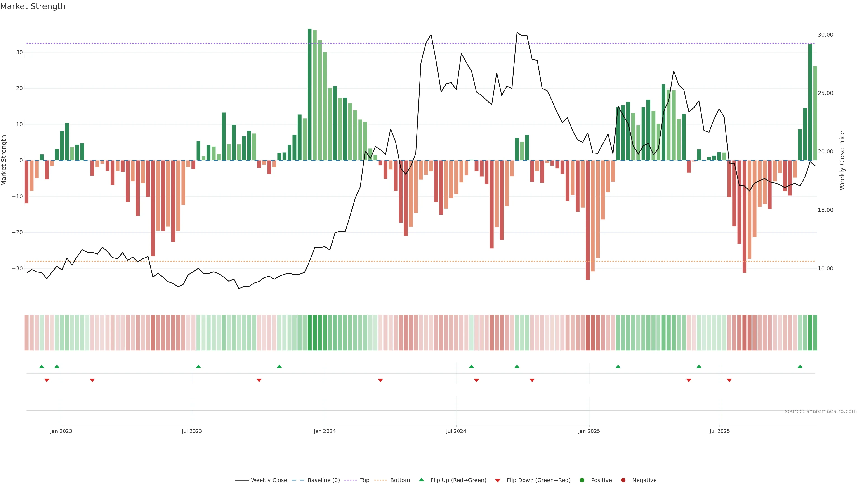Click the 30.00 price axis label

pos(825,35)
